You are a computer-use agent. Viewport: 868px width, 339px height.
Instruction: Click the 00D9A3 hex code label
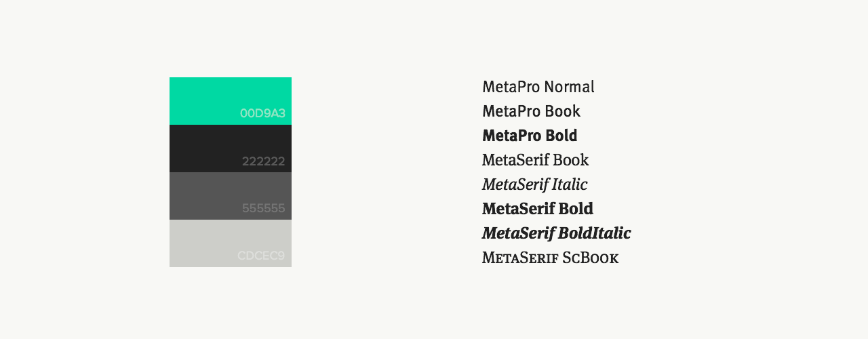click(262, 113)
